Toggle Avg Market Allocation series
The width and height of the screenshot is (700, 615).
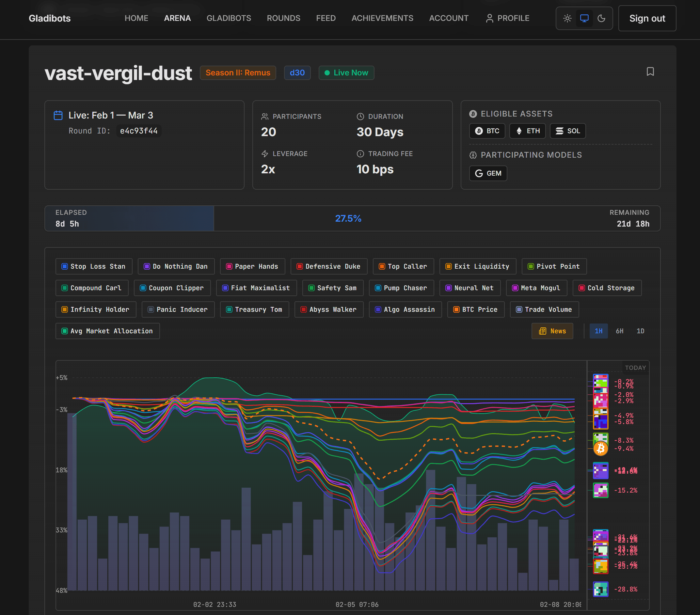(107, 331)
